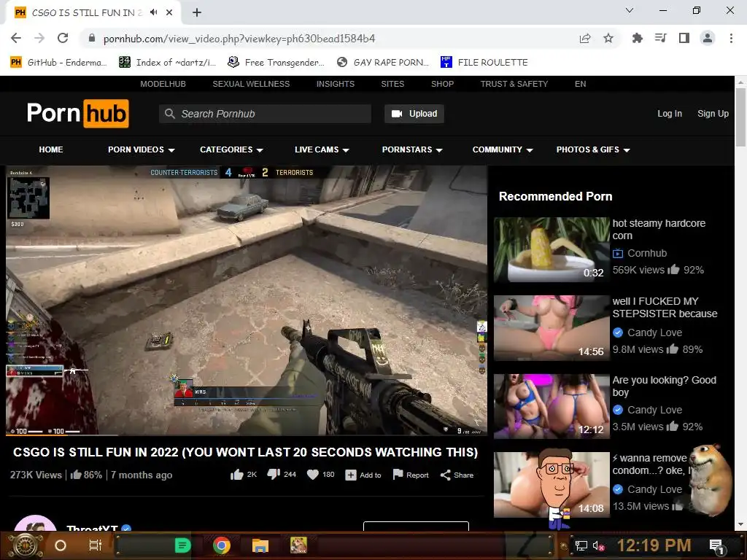Expand the VIDEOS nav dropdown
The height and width of the screenshot is (560, 747).
pyautogui.click(x=141, y=149)
